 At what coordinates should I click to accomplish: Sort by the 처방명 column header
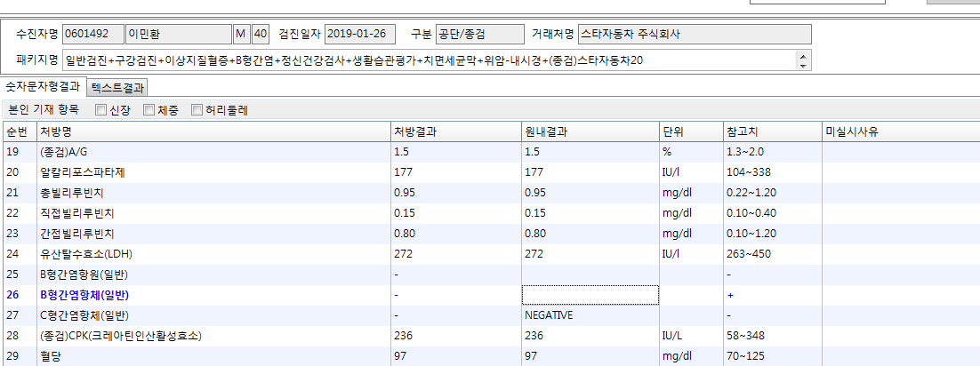pos(213,131)
